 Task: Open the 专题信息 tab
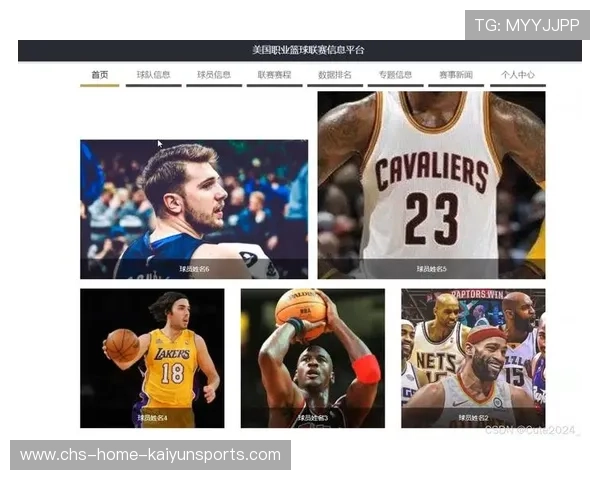click(395, 75)
